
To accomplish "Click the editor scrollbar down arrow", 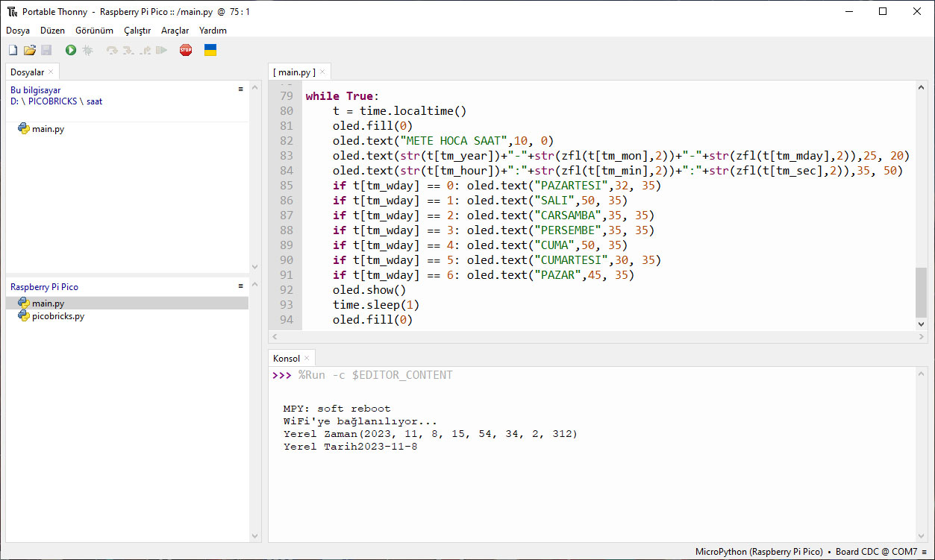I will [x=921, y=324].
